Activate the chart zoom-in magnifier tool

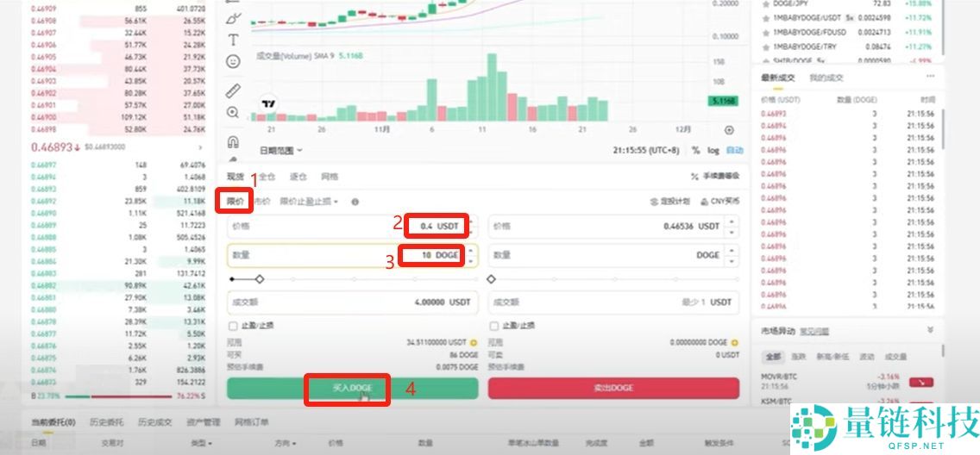[x=233, y=113]
